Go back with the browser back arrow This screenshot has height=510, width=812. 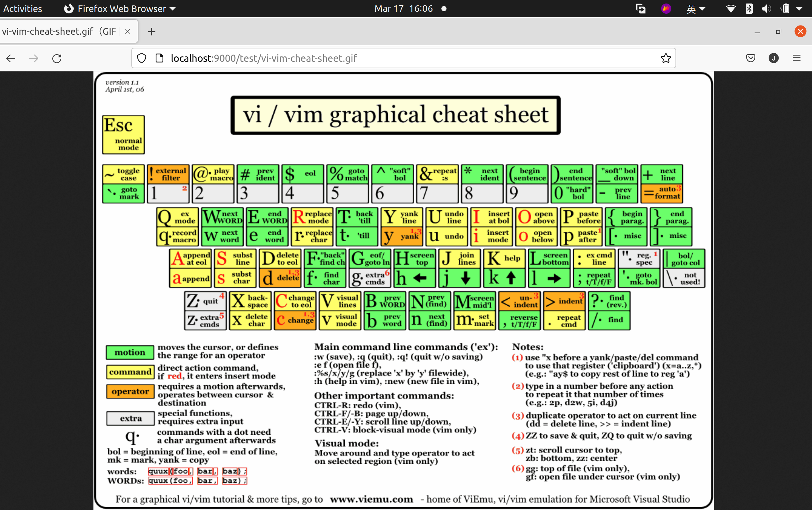pyautogui.click(x=11, y=58)
